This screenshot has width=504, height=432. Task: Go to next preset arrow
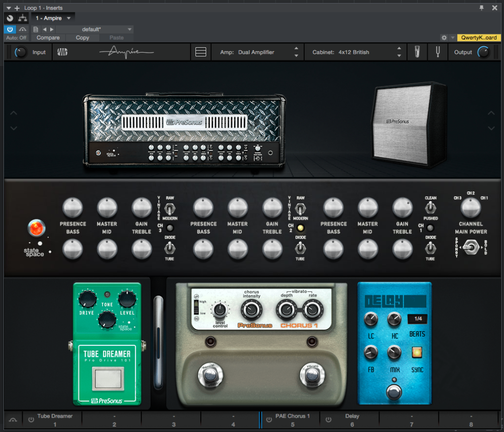click(x=51, y=29)
